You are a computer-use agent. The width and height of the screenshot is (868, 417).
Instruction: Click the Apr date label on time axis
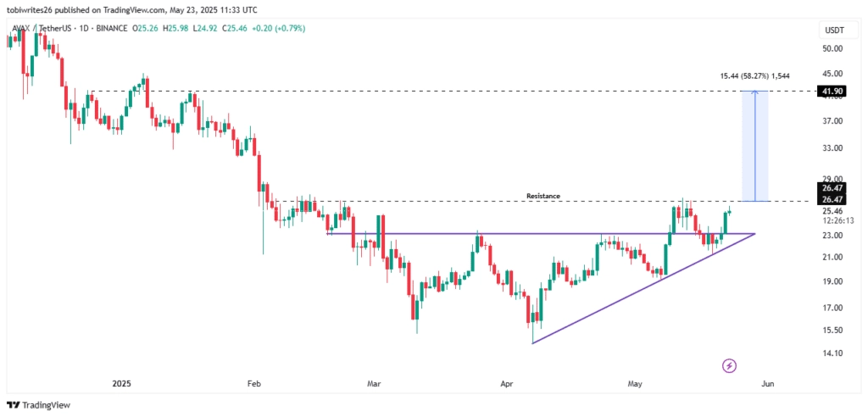(x=506, y=383)
